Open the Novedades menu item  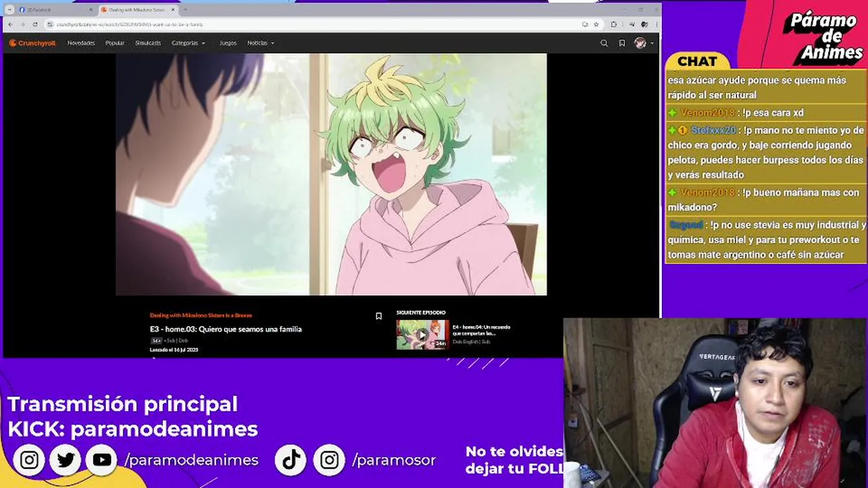point(81,43)
